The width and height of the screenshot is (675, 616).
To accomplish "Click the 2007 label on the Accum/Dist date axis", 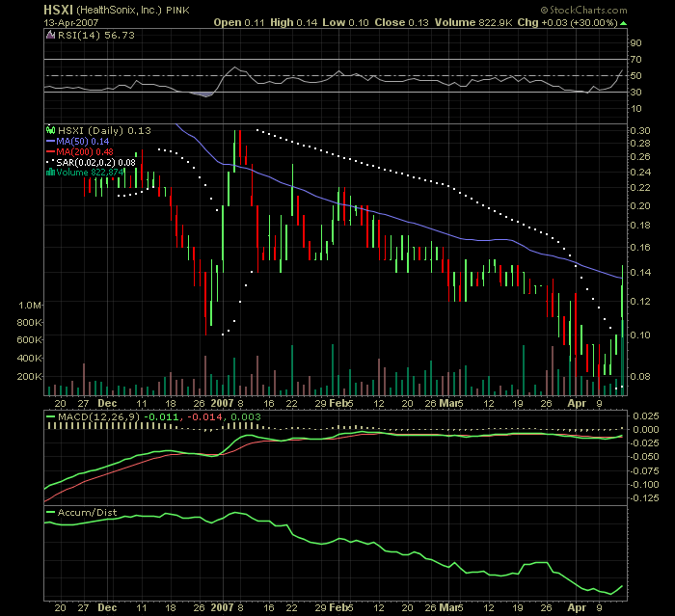I will point(222,608).
